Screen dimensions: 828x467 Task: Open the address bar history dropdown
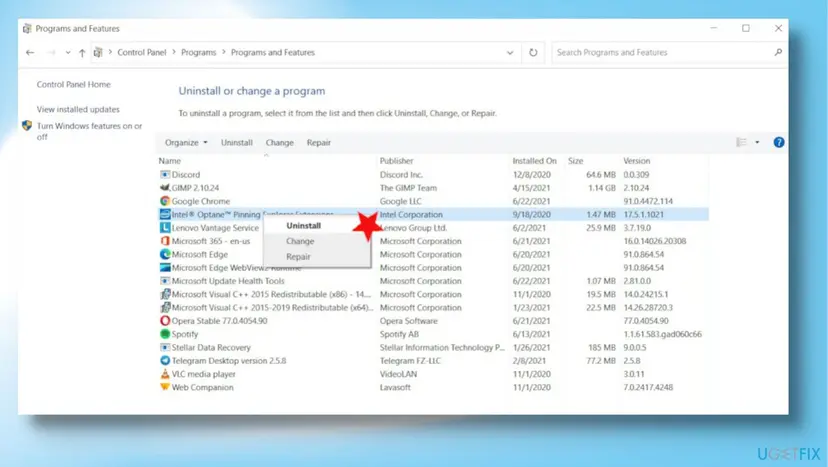(x=510, y=52)
